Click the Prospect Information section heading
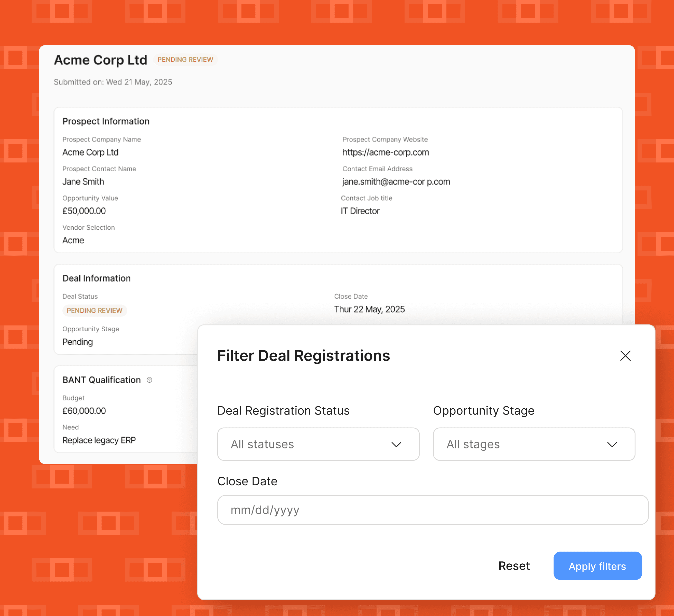 coord(106,121)
